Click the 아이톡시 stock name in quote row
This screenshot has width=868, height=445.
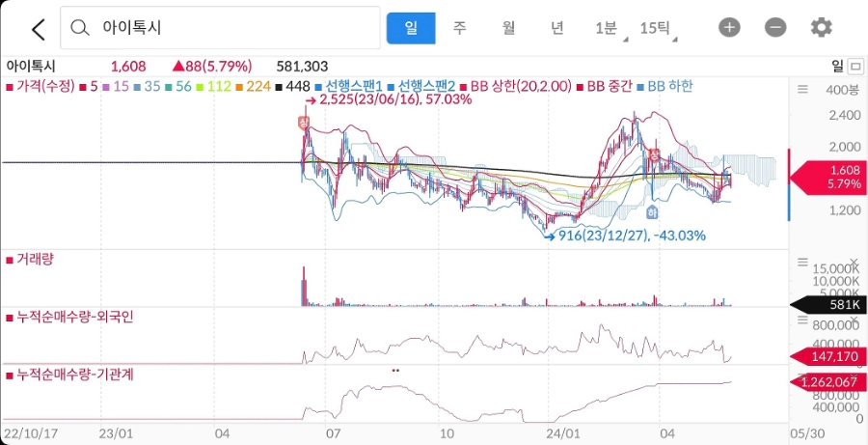[x=31, y=67]
